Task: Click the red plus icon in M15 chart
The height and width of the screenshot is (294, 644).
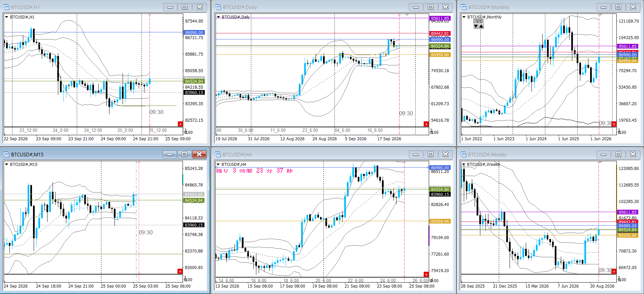Action: [180, 271]
